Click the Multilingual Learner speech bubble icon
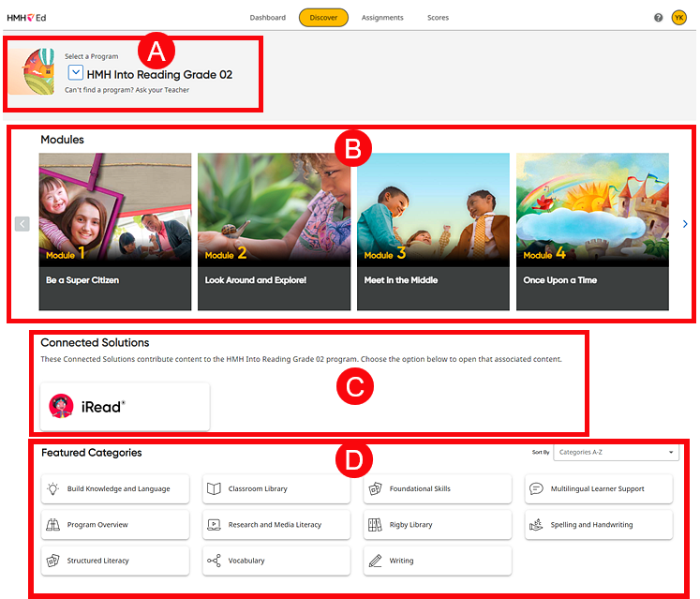This screenshot has width=700, height=599. (536, 488)
